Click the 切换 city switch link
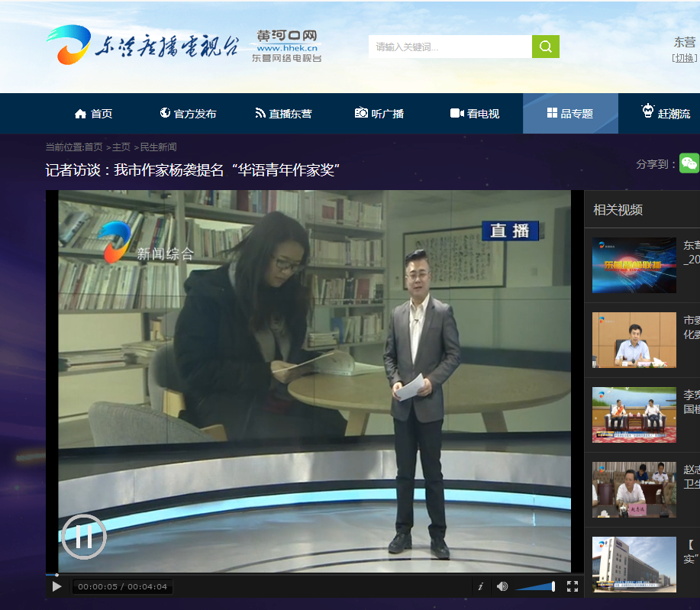 pyautogui.click(x=685, y=58)
